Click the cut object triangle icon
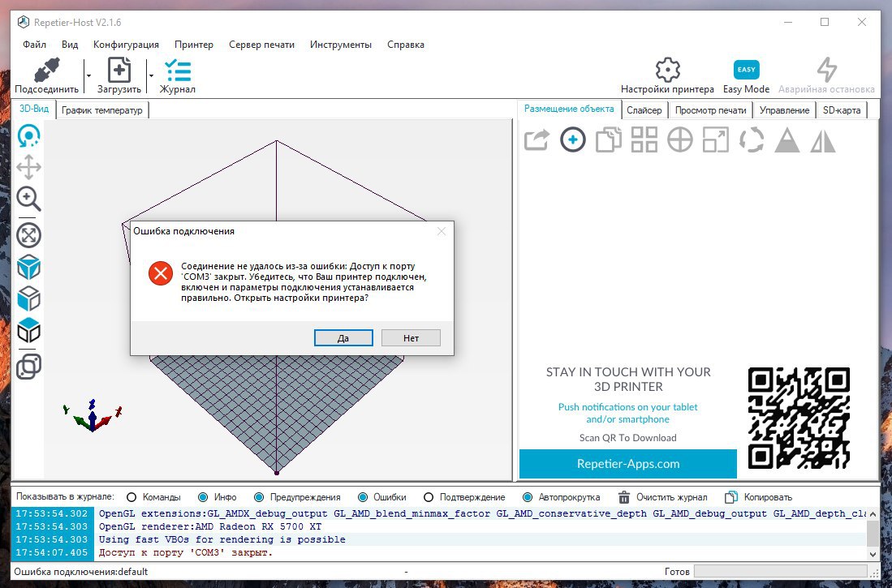Screen dimensions: 892x588 787,139
